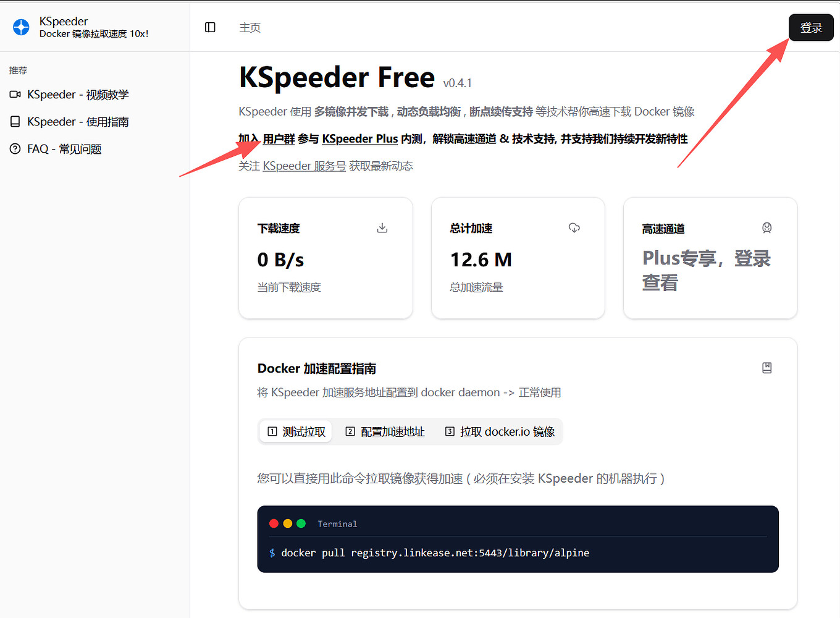Viewport: 840px width, 618px height.
Task: Click the book icon beside 使用指南
Action: (15, 122)
